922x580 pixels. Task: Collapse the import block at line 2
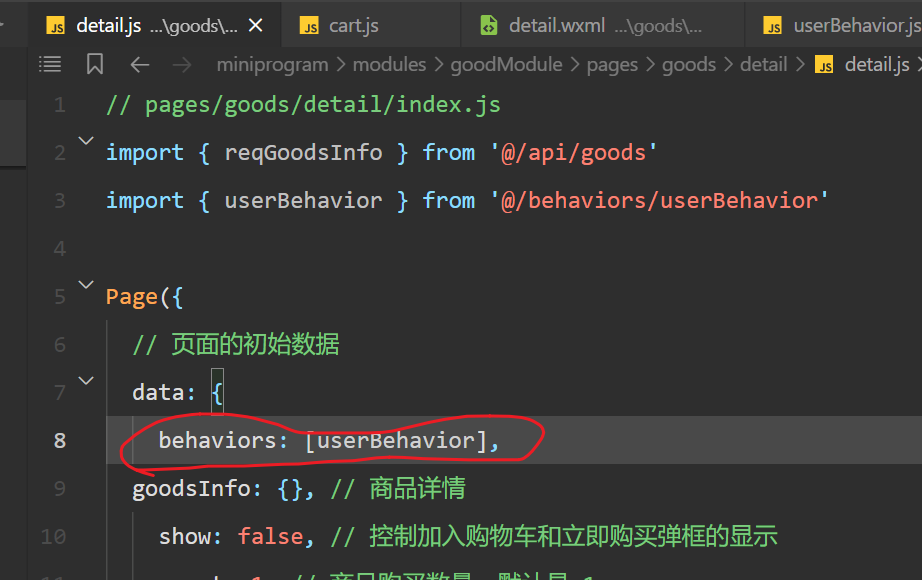point(86,142)
